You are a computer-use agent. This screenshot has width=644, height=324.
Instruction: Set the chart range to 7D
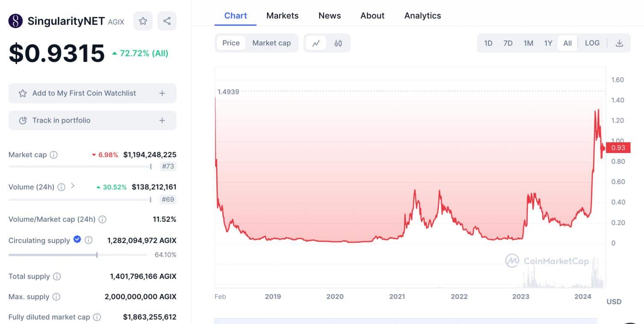508,43
